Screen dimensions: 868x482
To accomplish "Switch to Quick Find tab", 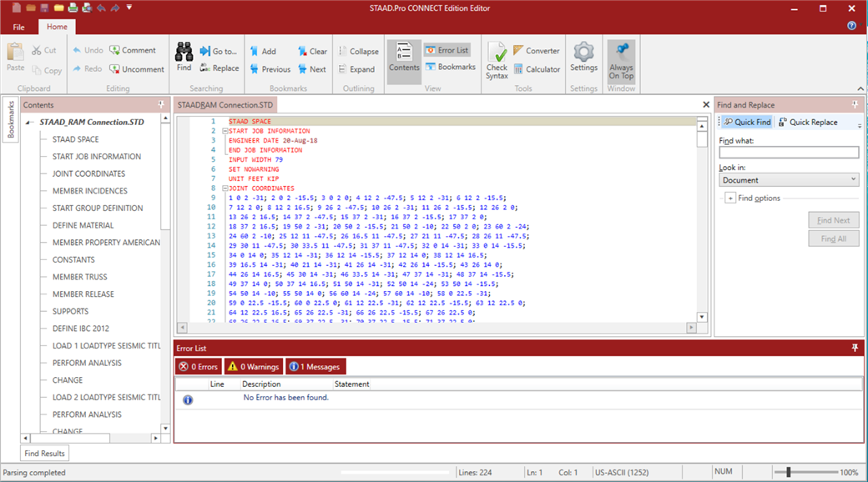I will [x=747, y=123].
